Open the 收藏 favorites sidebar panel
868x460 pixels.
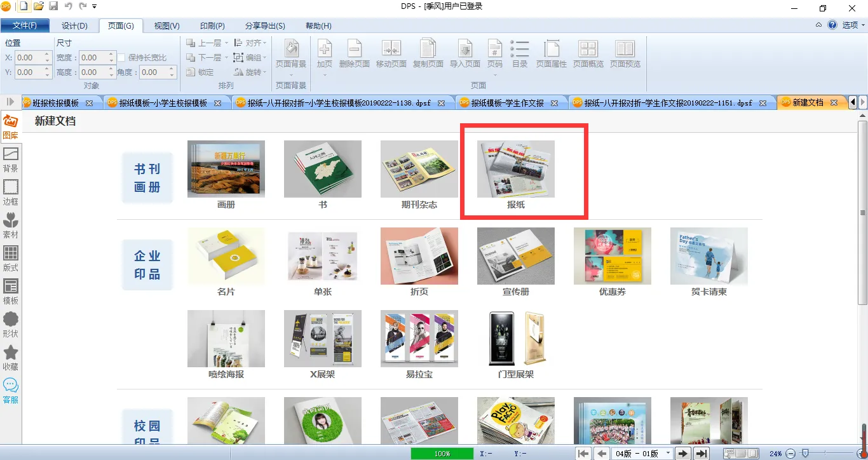[11, 358]
